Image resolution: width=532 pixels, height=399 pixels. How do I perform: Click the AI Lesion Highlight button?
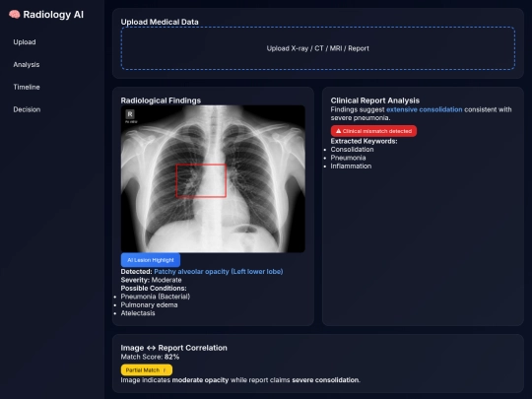tap(151, 260)
